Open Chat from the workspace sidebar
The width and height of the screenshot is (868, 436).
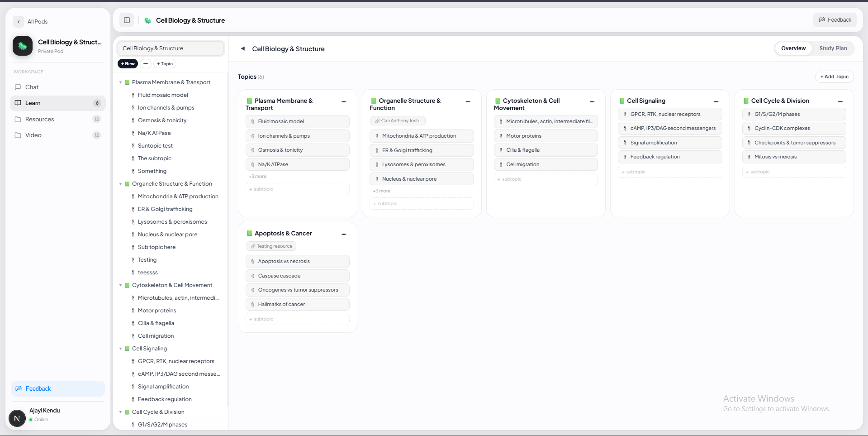point(32,87)
